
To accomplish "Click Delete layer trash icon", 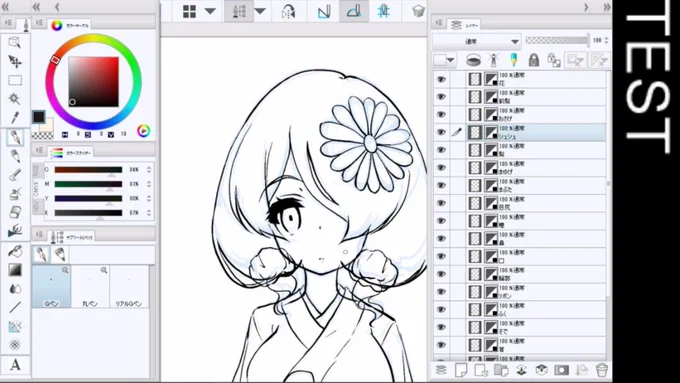I will [x=602, y=370].
